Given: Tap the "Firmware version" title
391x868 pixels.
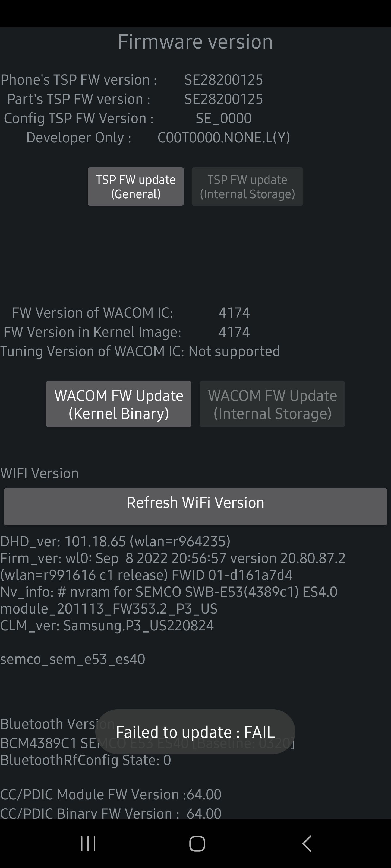Looking at the screenshot, I should pos(195,41).
